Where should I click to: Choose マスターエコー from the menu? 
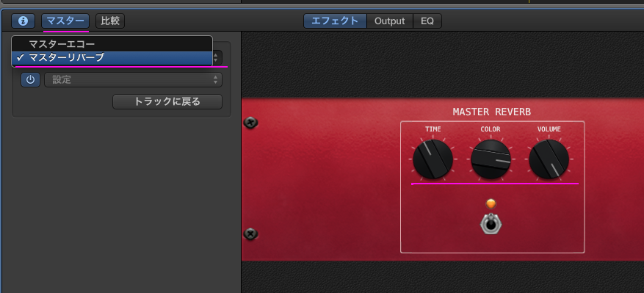112,44
